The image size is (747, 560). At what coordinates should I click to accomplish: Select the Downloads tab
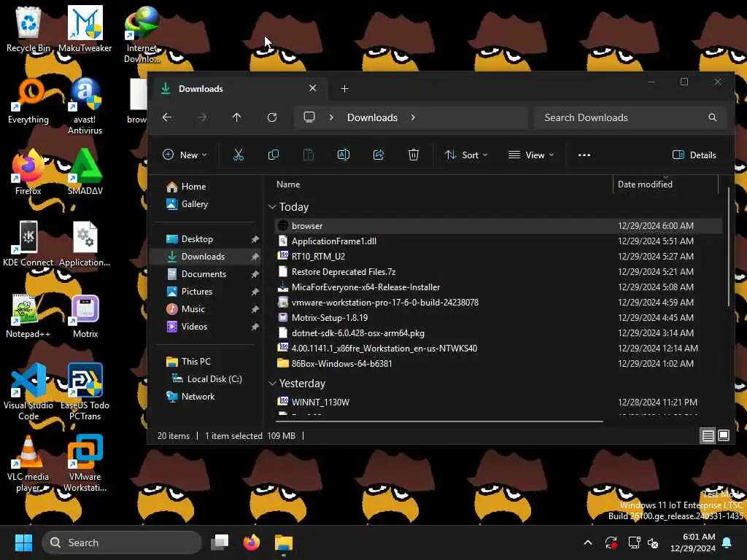(239, 88)
